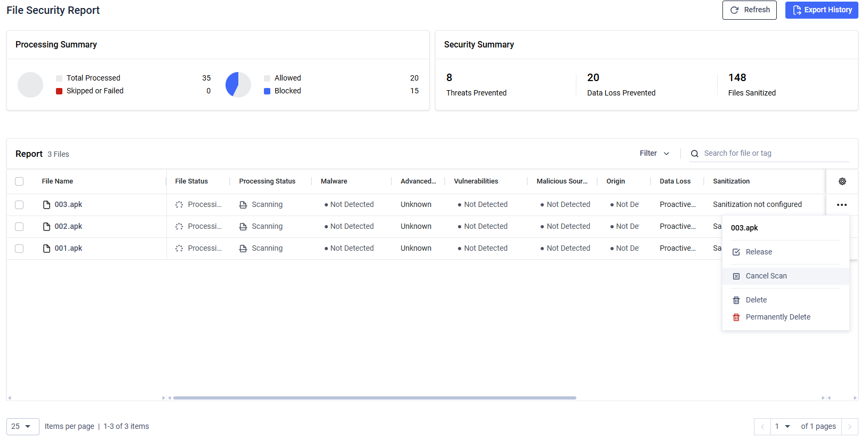Click the Export History button
The width and height of the screenshot is (868, 447).
coord(821,10)
